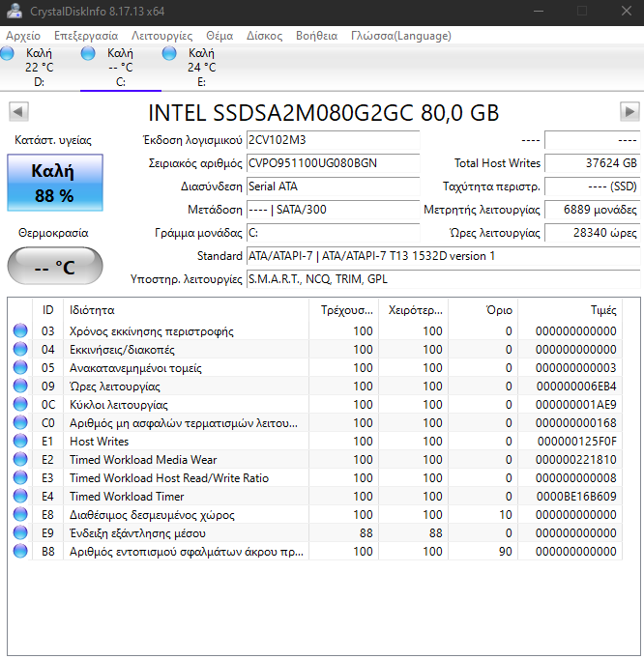Click the Τρέχουσ... column header
The height and width of the screenshot is (659, 644).
(343, 310)
